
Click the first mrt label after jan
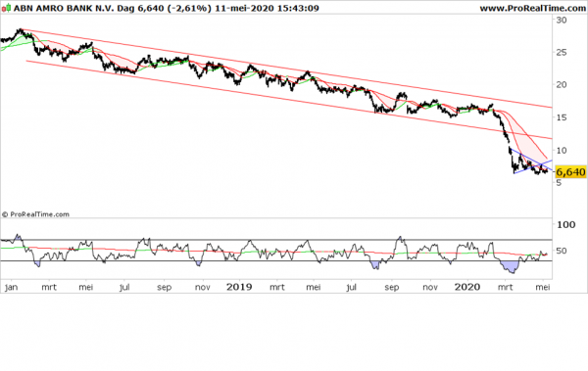tap(49, 288)
